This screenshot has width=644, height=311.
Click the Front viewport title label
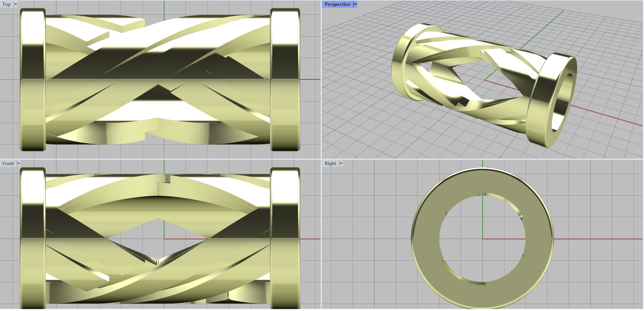click(x=8, y=164)
